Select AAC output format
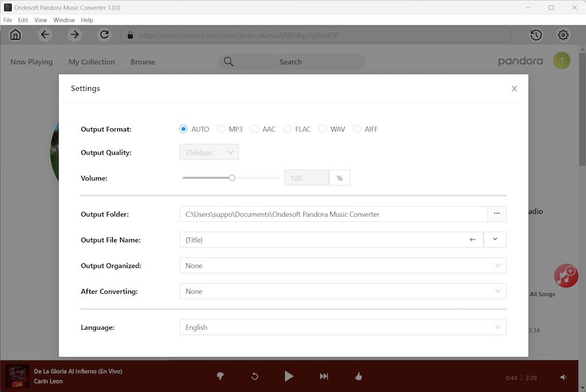The image size is (586, 392). (x=254, y=129)
